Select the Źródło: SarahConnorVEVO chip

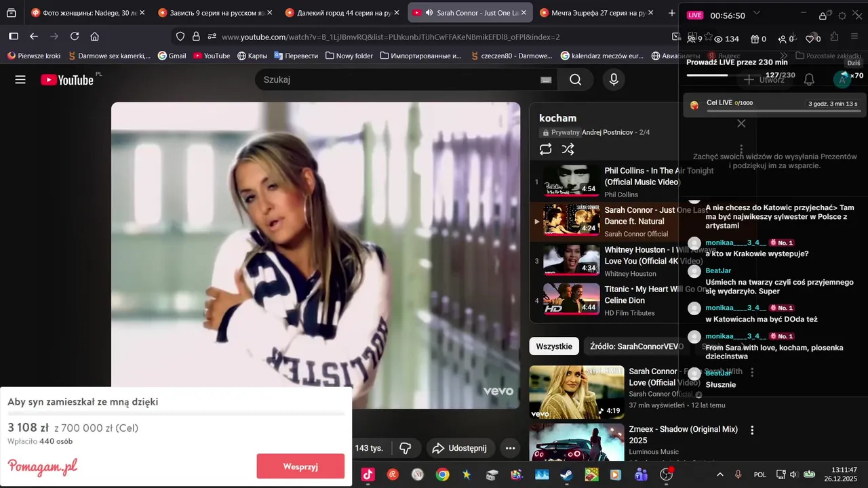point(636,346)
